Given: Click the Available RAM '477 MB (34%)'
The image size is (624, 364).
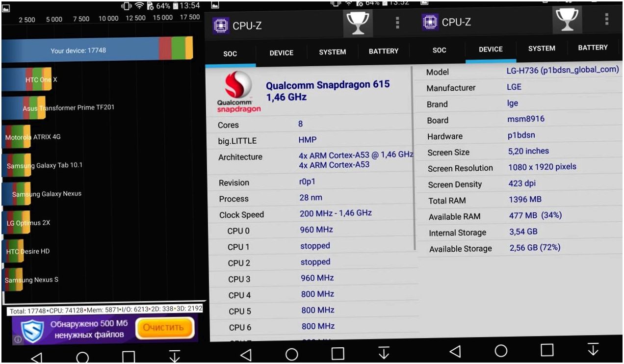Looking at the screenshot, I should point(536,215).
